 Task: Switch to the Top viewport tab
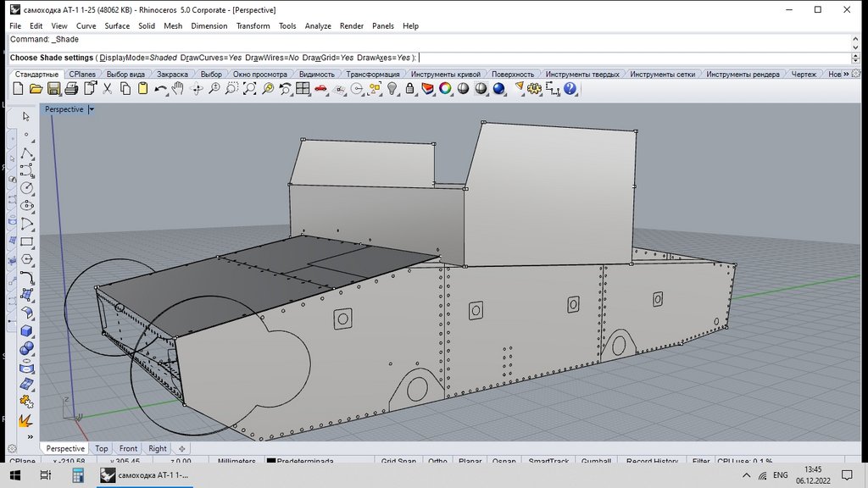pos(102,449)
